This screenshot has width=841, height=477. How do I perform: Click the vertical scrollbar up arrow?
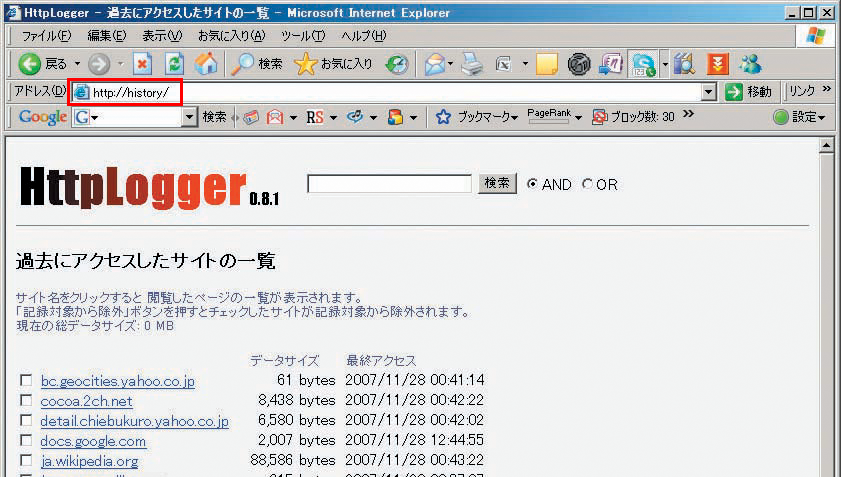(x=826, y=146)
